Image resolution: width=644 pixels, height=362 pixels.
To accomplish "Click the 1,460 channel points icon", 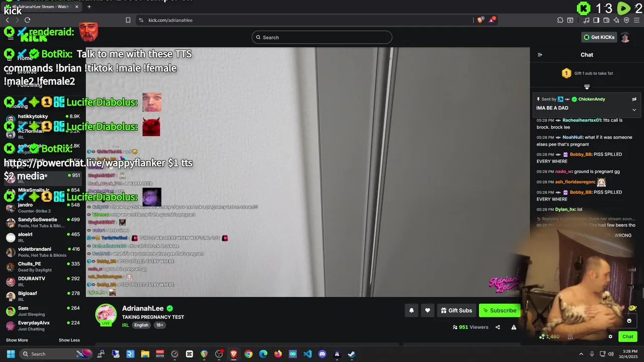I will pos(542,337).
